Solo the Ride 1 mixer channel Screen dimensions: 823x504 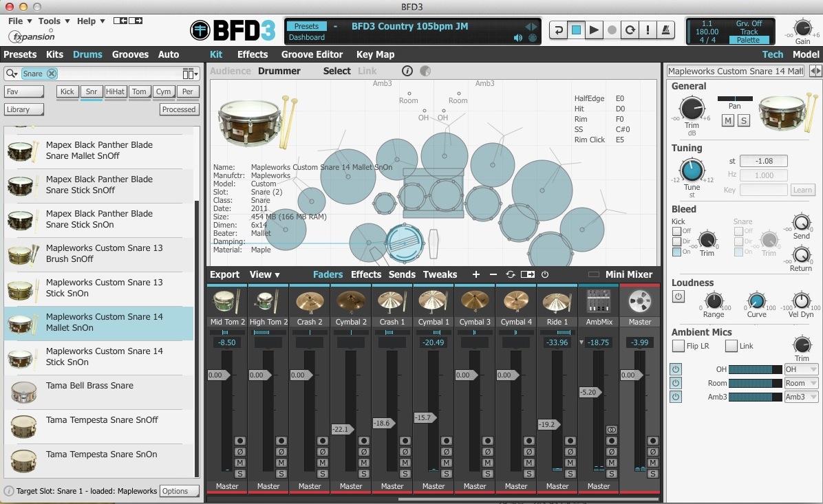(x=570, y=474)
